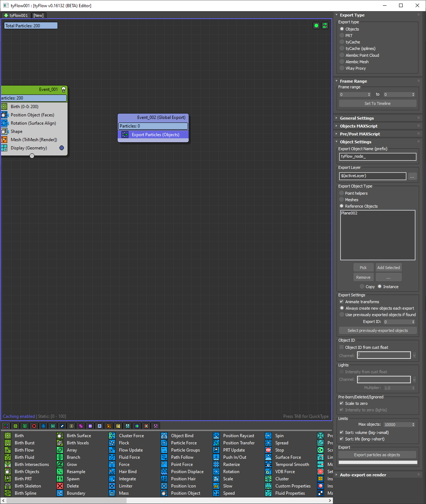
Task: Choose the Birth Fluid operator icon
Action: tap(8, 457)
